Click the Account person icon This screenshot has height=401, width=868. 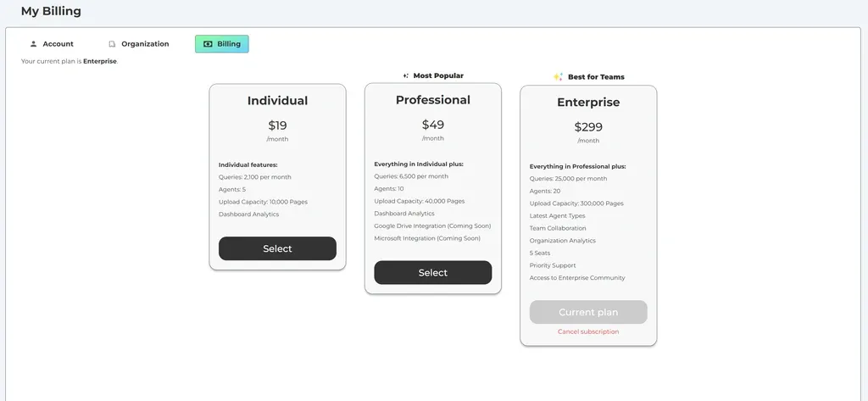click(x=33, y=44)
